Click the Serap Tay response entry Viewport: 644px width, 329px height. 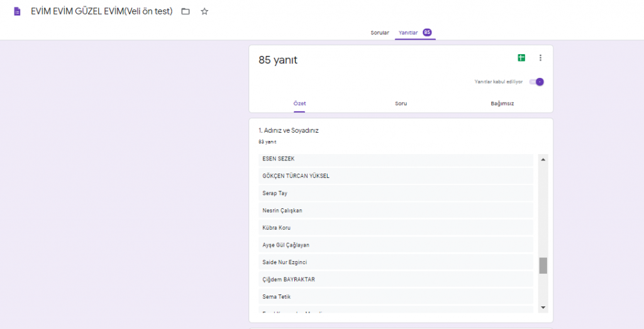(396, 193)
